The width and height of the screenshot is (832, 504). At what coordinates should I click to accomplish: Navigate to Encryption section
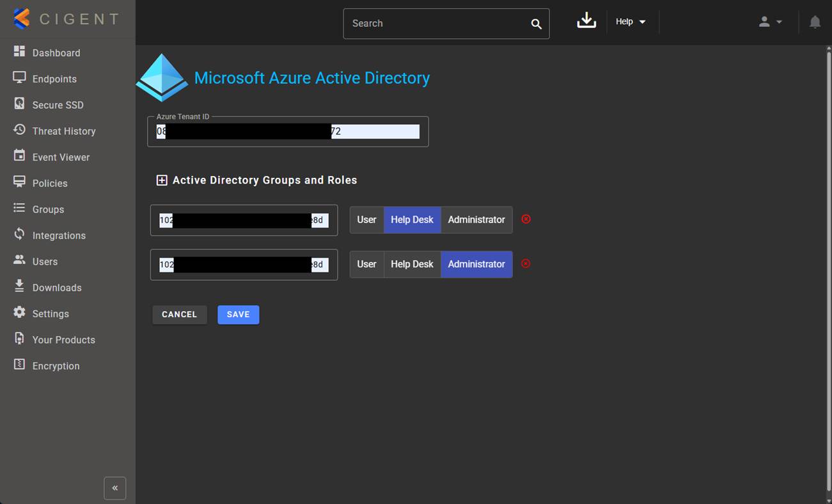pos(56,366)
